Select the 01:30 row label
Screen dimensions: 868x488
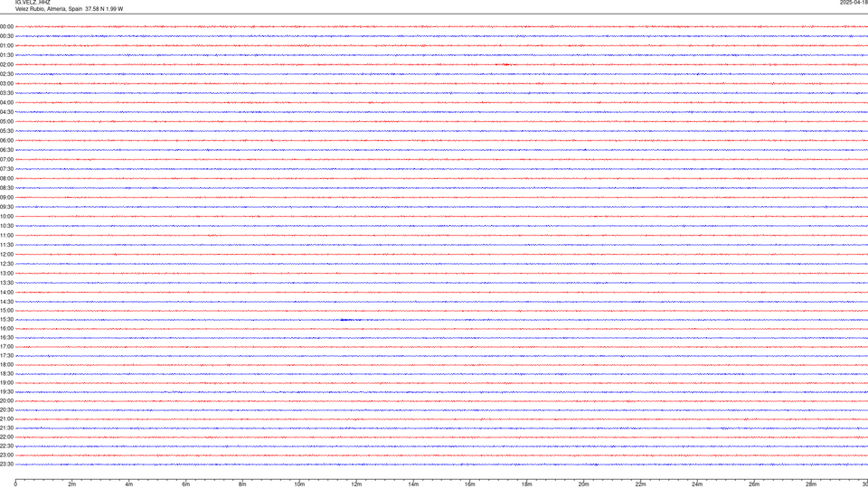[x=6, y=55]
